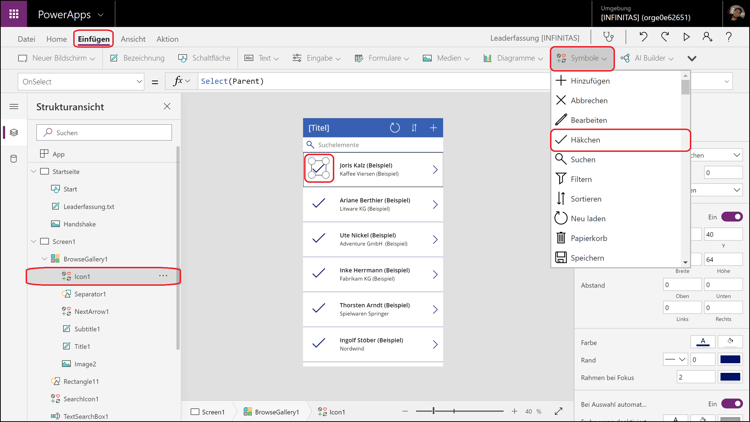Open the App checker stethoscope icon
750x422 pixels.
[608, 38]
